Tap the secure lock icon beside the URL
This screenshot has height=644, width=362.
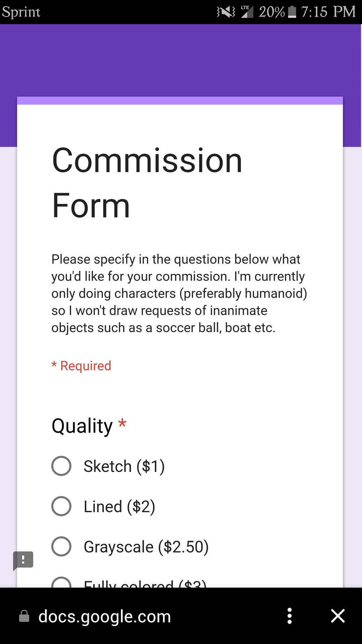pos(24,616)
